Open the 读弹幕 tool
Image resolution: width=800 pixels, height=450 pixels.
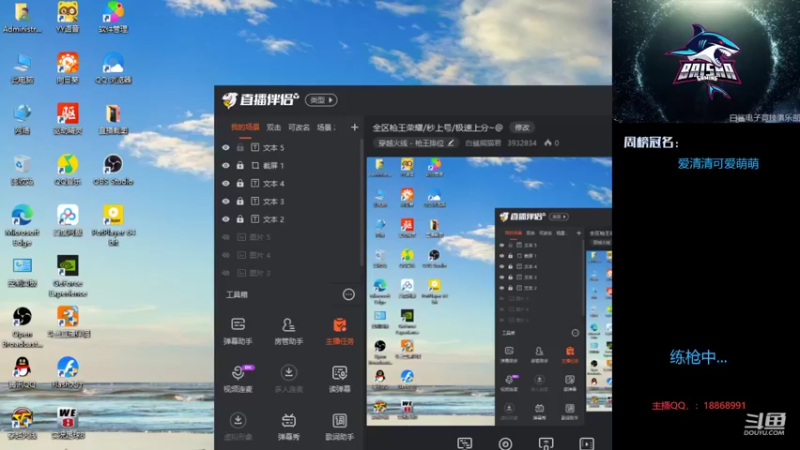[x=340, y=379]
